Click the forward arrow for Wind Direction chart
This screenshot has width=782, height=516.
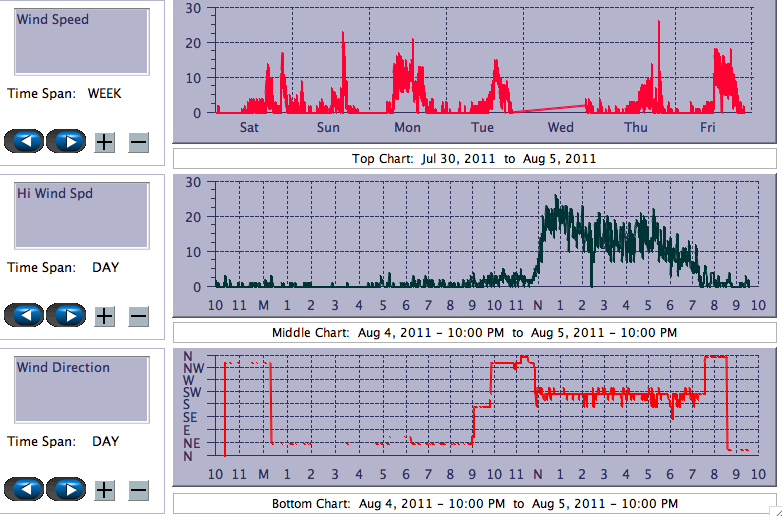66,489
